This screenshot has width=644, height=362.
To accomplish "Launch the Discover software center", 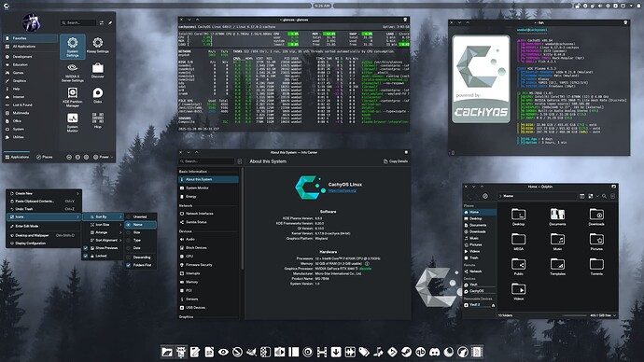I will [98, 70].
